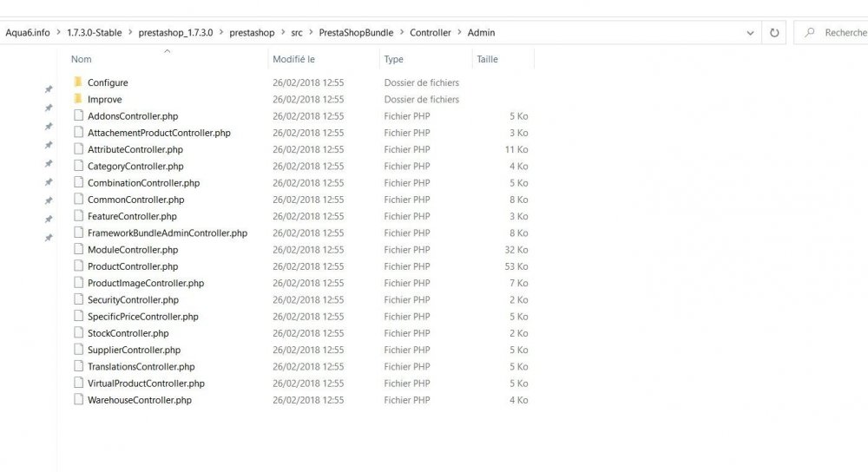The height and width of the screenshot is (472, 868).
Task: Select the AddonsController.php file icon
Action: (x=79, y=115)
